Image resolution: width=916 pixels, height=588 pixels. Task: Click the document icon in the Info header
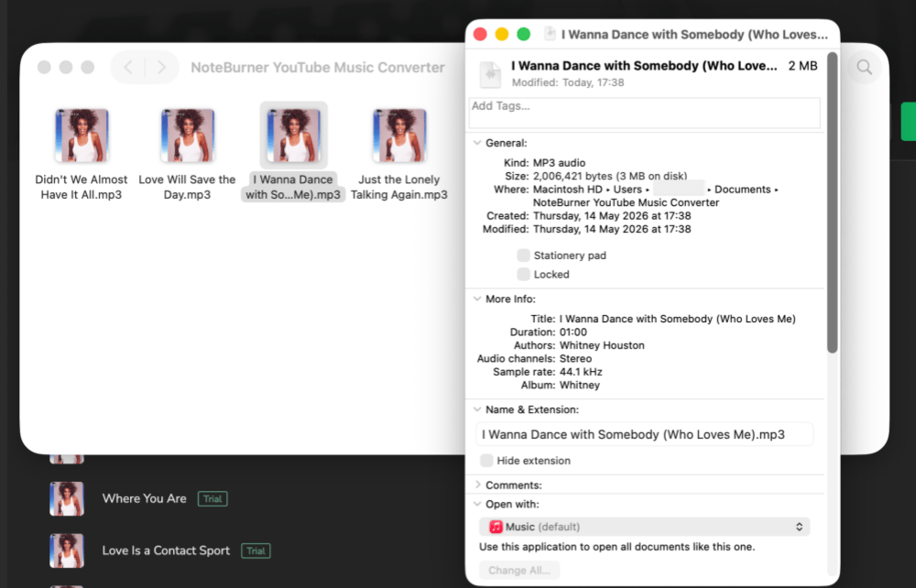point(490,74)
